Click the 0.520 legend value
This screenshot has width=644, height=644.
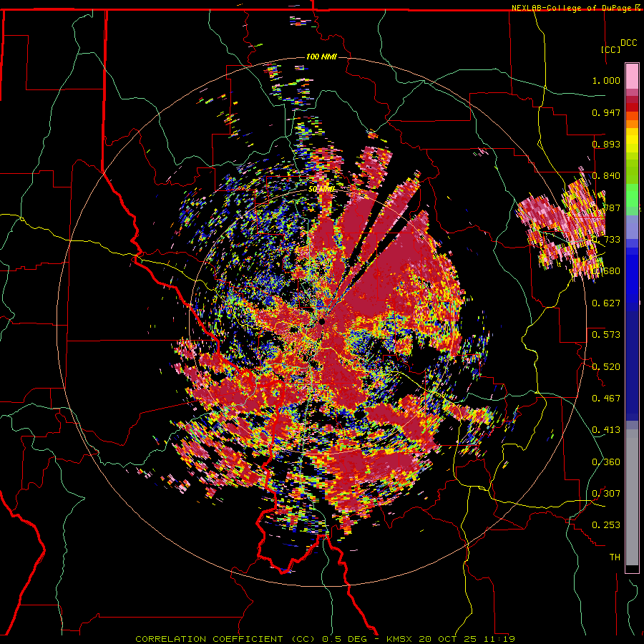point(606,367)
